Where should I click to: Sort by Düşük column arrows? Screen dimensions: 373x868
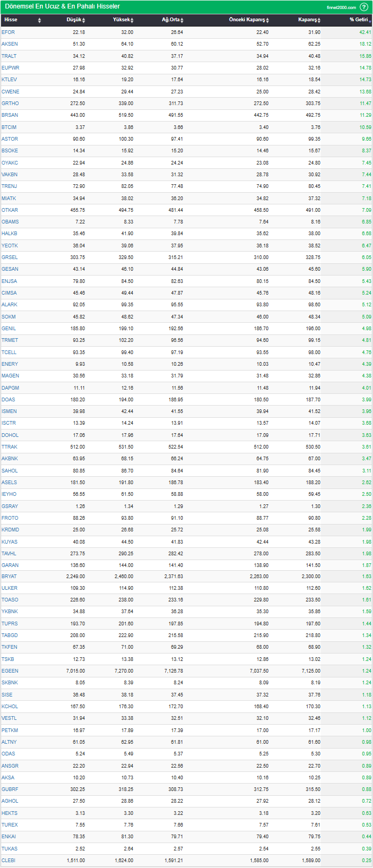click(x=83, y=20)
